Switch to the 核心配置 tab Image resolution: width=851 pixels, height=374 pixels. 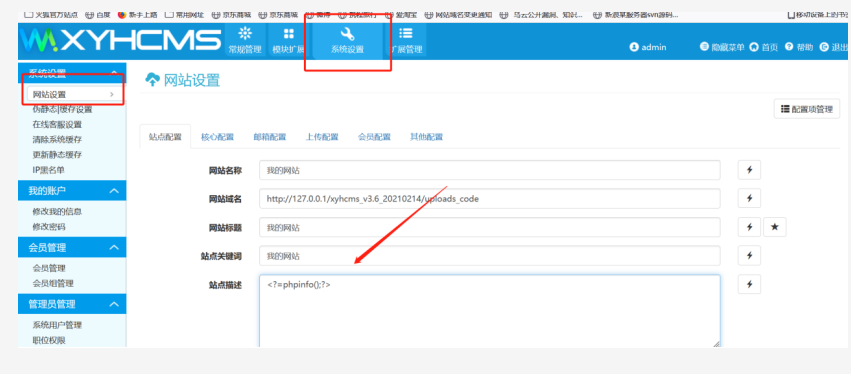(217, 137)
